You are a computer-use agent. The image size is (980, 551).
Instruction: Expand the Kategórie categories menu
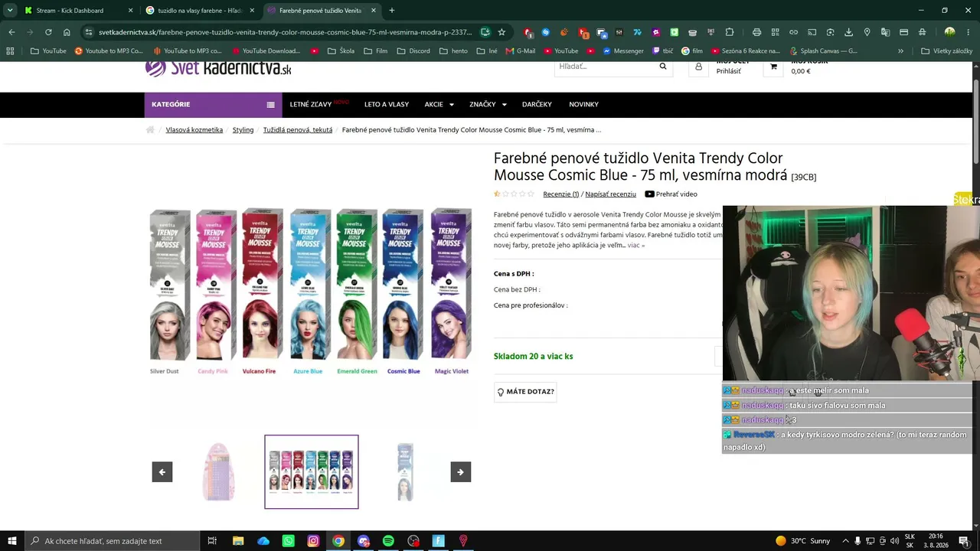click(213, 105)
